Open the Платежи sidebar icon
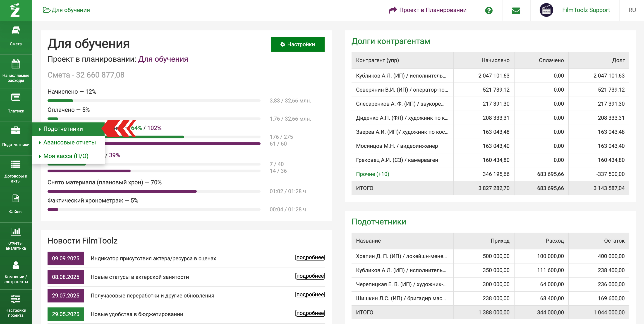This screenshot has height=324, width=644. pos(16,97)
